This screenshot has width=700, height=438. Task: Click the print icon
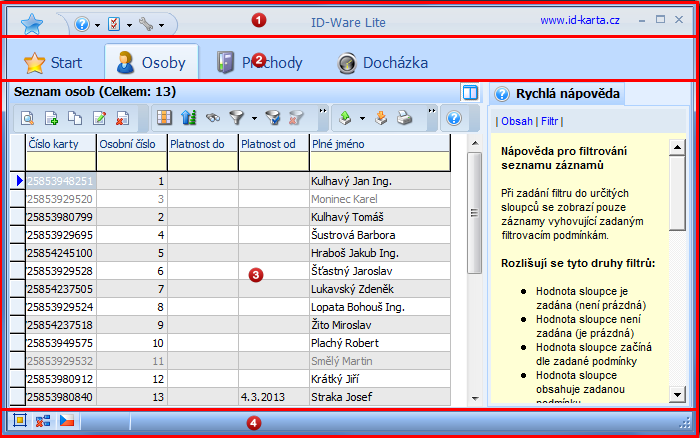404,118
